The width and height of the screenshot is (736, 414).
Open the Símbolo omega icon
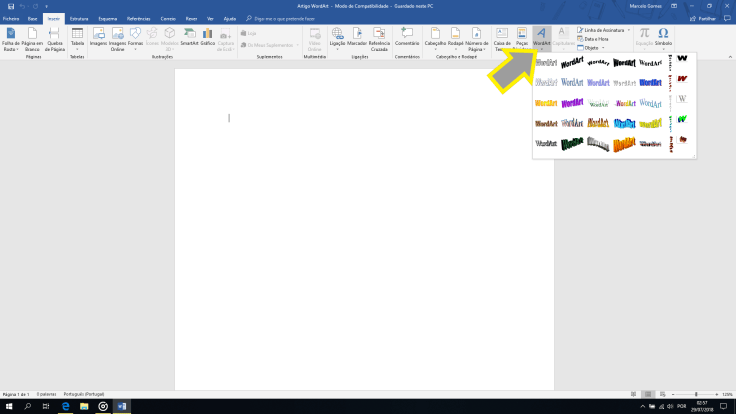662,38
